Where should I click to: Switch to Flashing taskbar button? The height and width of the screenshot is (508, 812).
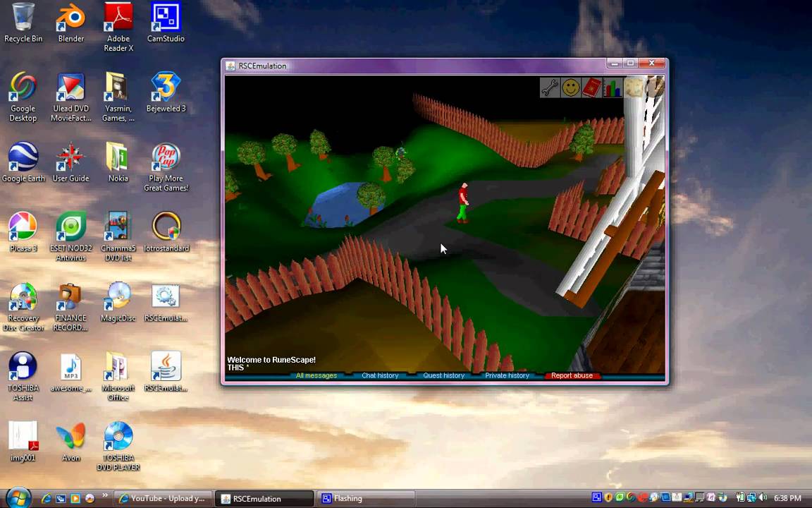(365, 499)
